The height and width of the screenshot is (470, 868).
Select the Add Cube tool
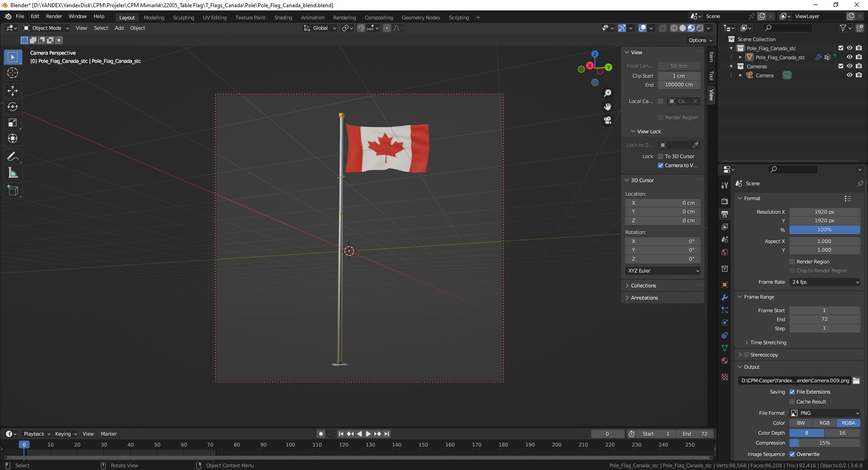[13, 191]
